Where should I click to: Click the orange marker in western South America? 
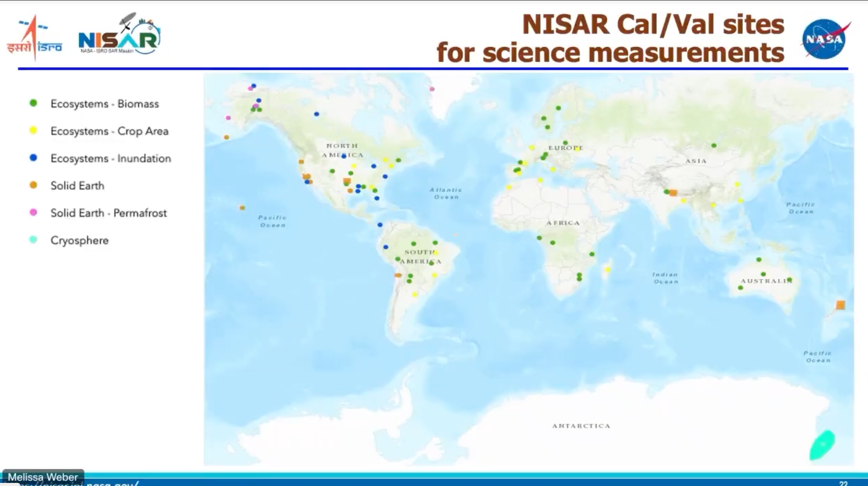(x=398, y=275)
